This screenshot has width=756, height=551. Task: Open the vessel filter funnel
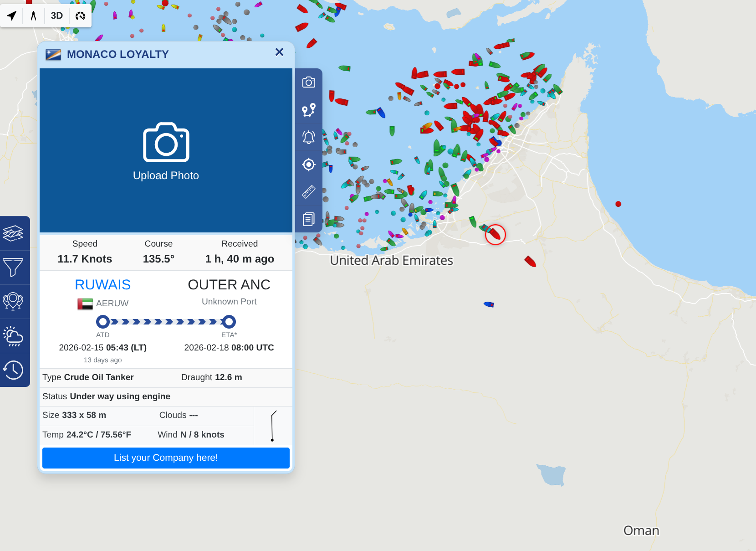click(x=13, y=268)
